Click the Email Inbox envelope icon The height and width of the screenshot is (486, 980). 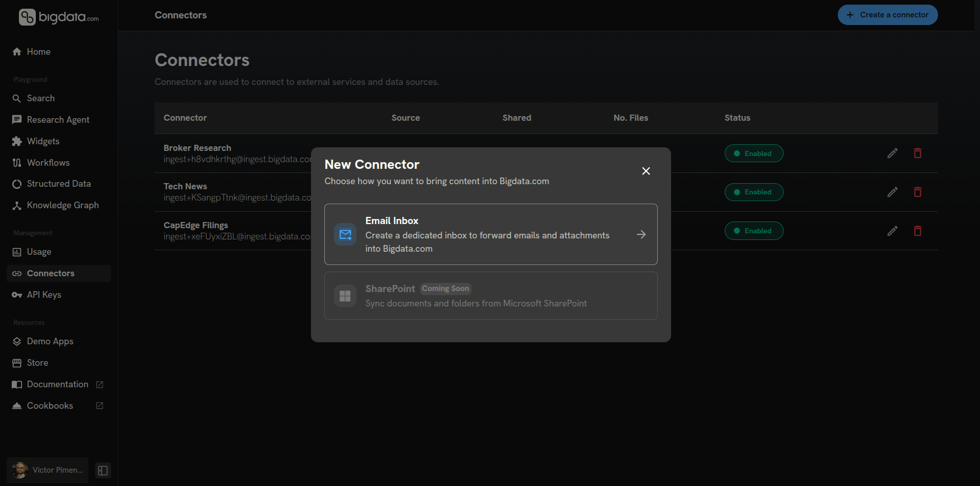tap(345, 234)
